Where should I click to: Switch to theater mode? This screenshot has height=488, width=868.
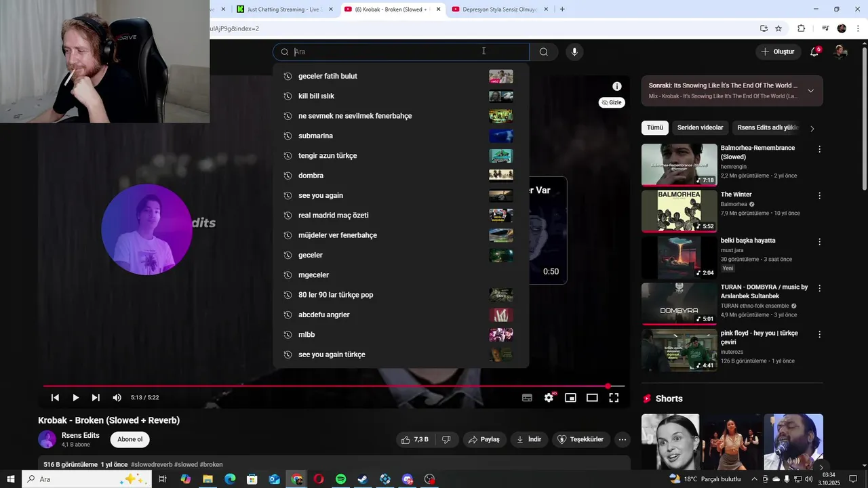(592, 398)
